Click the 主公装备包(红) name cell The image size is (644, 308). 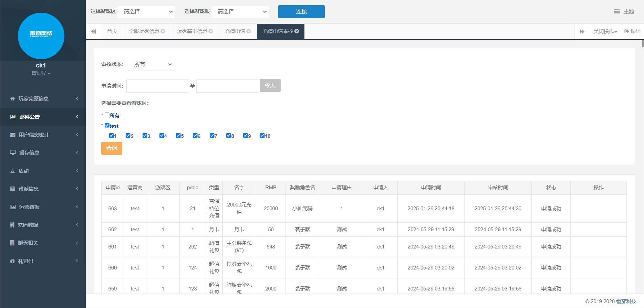[239, 247]
